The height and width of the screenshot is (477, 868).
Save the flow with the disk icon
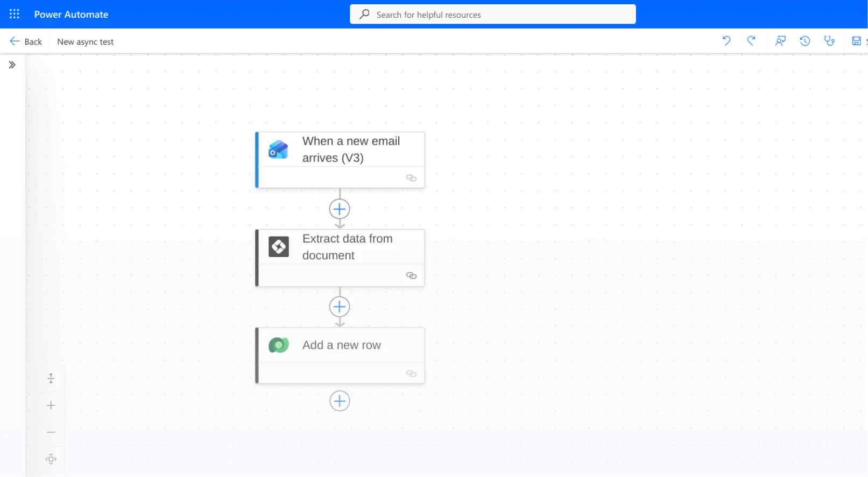856,41
